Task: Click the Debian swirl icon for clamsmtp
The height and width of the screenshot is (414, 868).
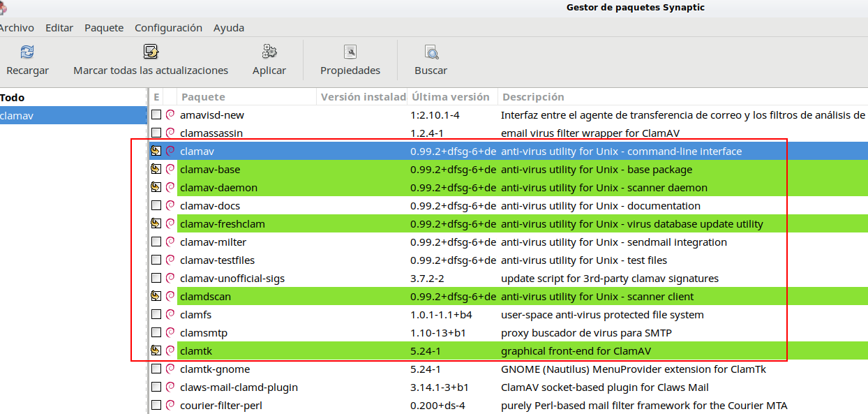Action: (x=170, y=332)
